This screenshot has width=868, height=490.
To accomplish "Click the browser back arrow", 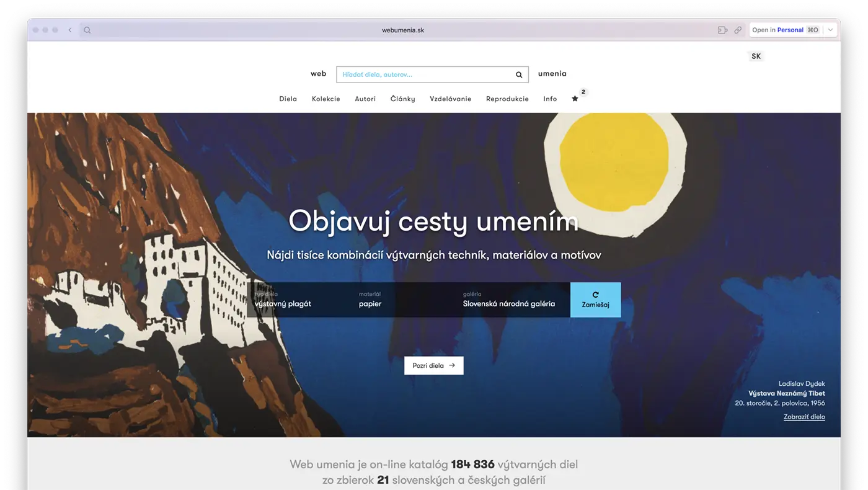I will (69, 29).
